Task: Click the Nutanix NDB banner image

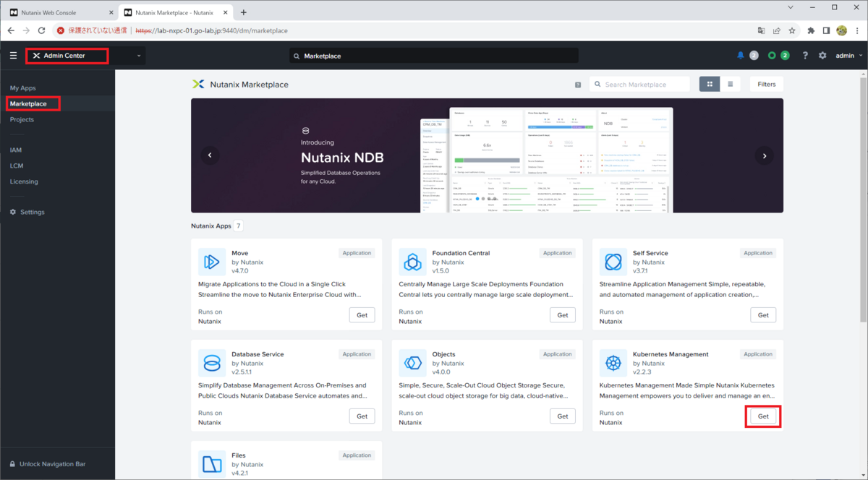Action: [x=487, y=155]
